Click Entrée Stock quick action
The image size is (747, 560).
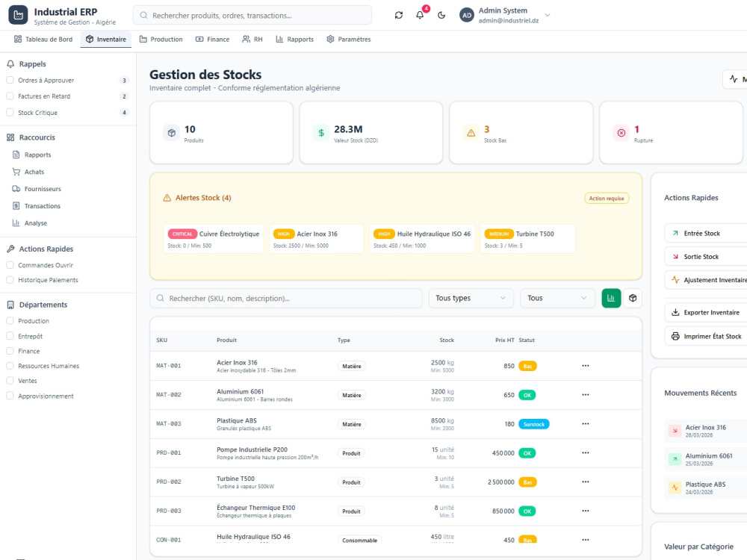(706, 233)
